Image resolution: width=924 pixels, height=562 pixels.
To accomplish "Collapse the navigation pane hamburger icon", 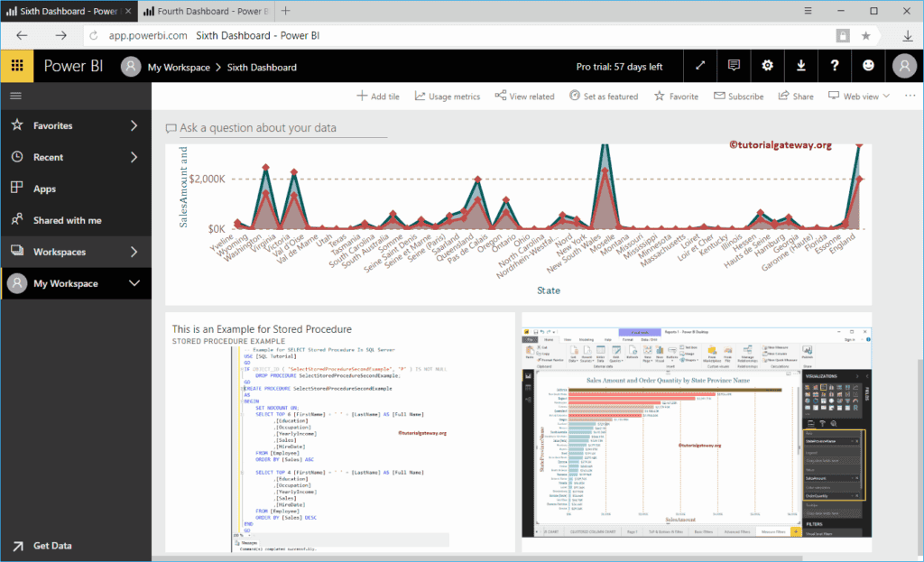I will [16, 96].
